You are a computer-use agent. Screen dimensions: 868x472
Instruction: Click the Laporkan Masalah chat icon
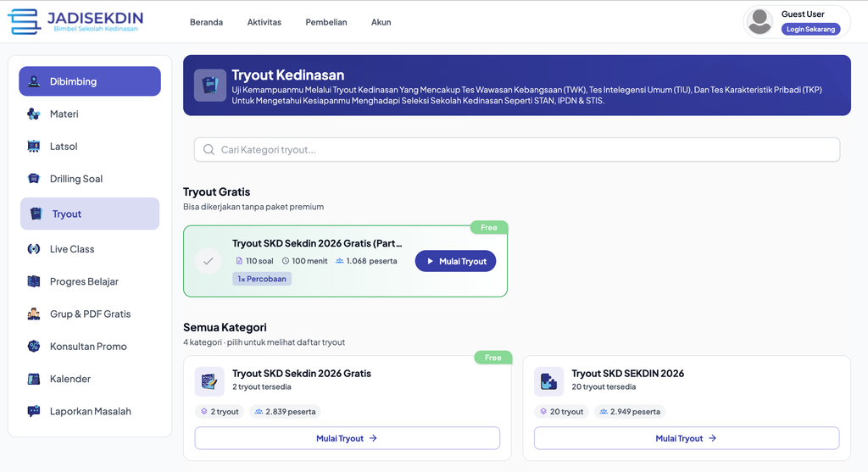click(34, 411)
